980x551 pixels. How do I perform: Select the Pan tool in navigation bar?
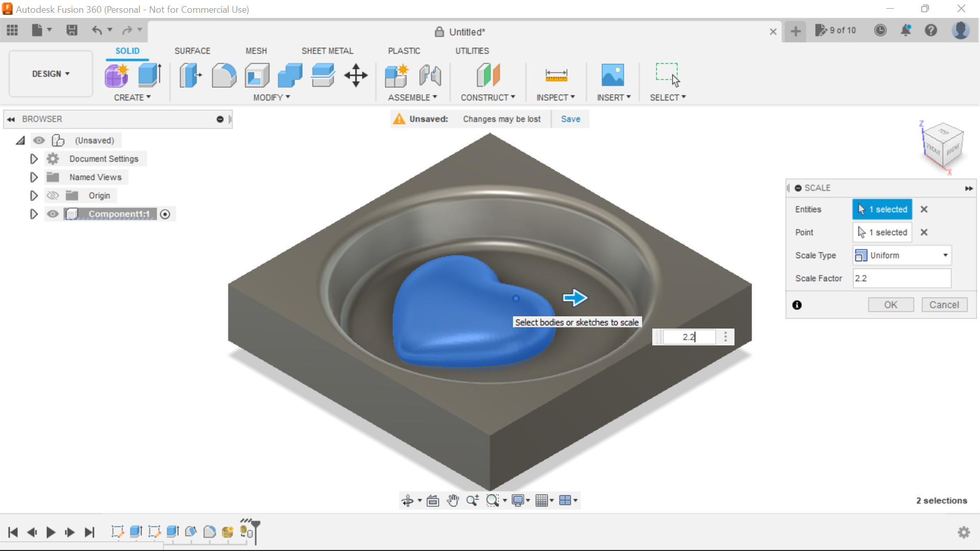452,500
